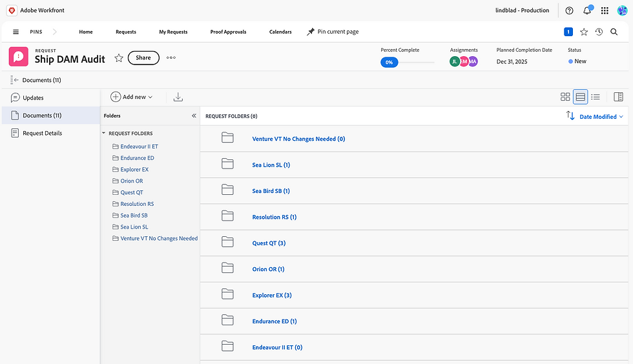Viewport: 633px width, 364px height.
Task: Switch to thumbnail grid view
Action: pyautogui.click(x=565, y=97)
